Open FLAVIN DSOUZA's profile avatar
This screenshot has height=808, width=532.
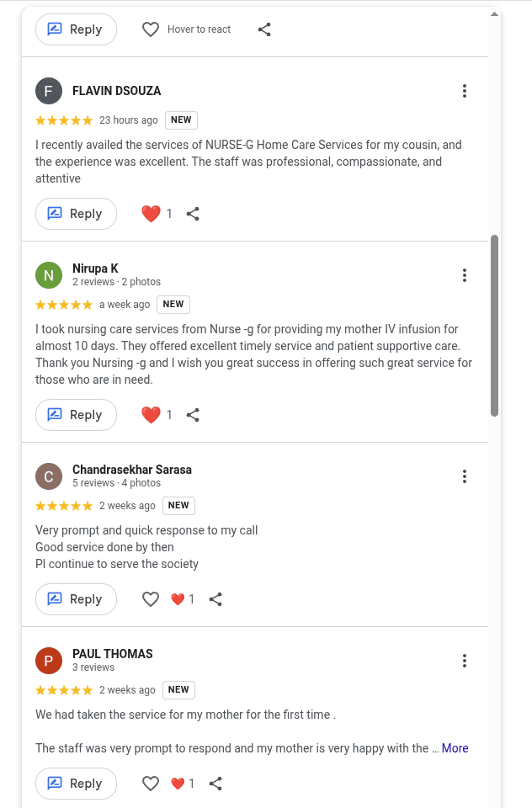(49, 90)
